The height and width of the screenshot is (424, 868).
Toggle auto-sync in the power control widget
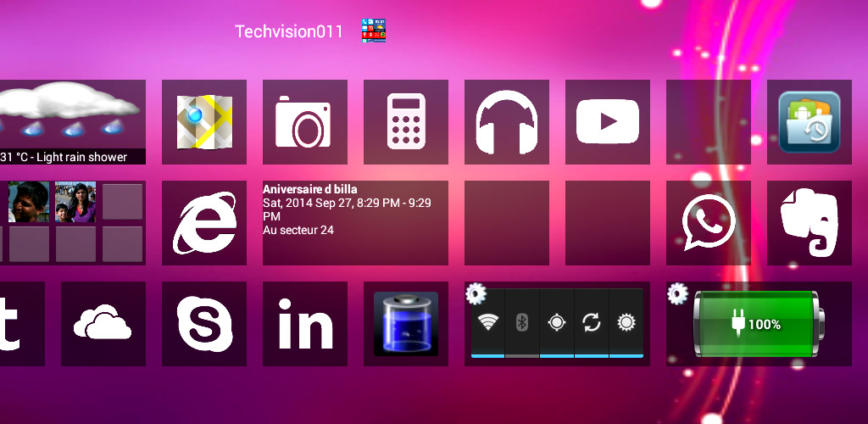coord(591,323)
